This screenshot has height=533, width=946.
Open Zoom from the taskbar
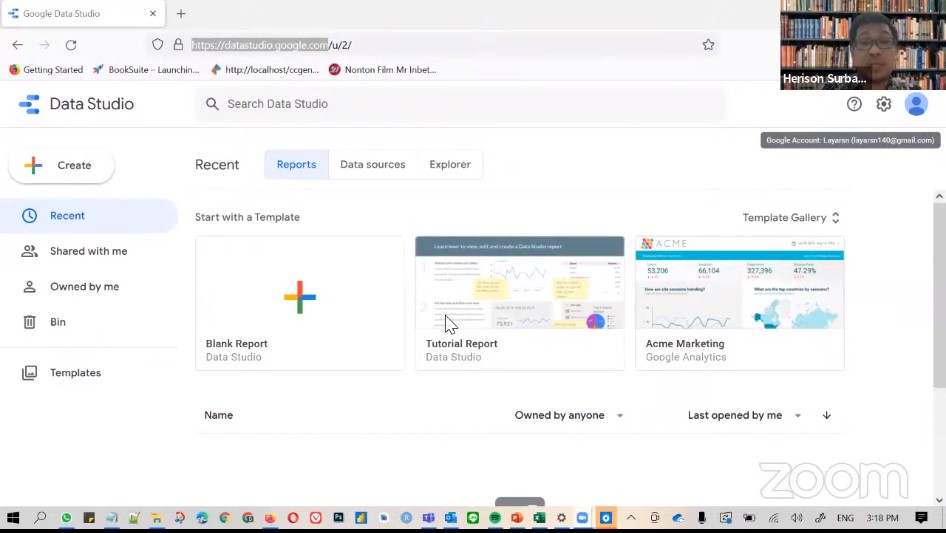point(582,518)
